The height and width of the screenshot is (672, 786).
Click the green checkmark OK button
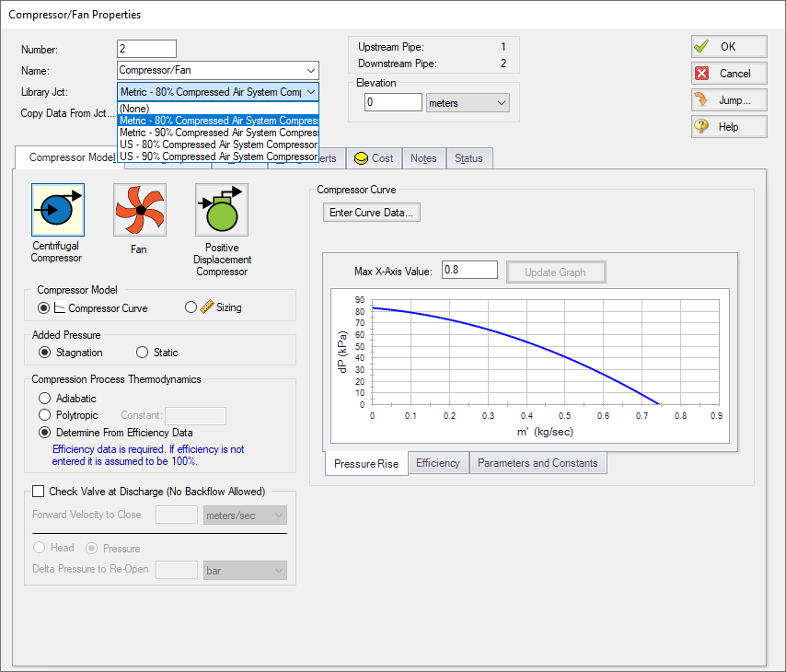729,47
